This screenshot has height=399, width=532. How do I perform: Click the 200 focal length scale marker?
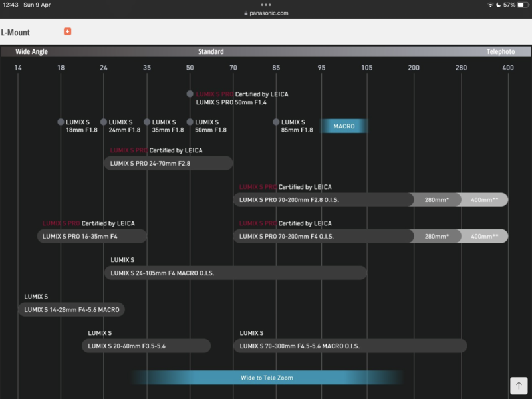414,68
